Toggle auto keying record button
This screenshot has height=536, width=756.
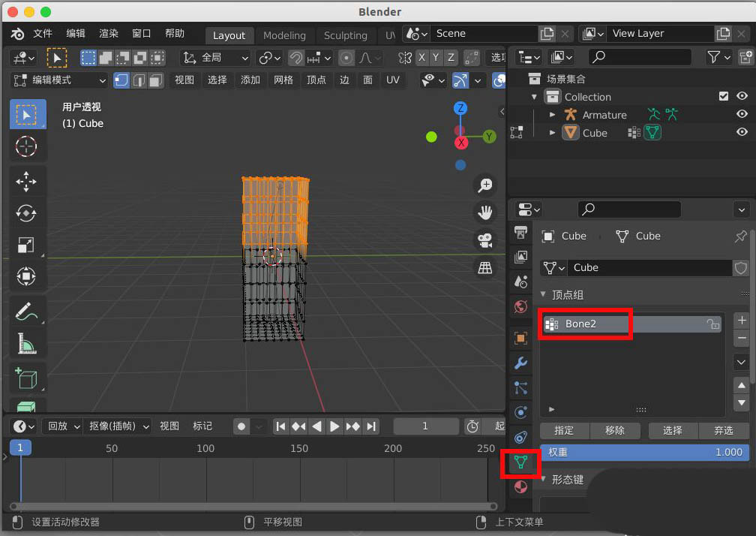pyautogui.click(x=241, y=426)
